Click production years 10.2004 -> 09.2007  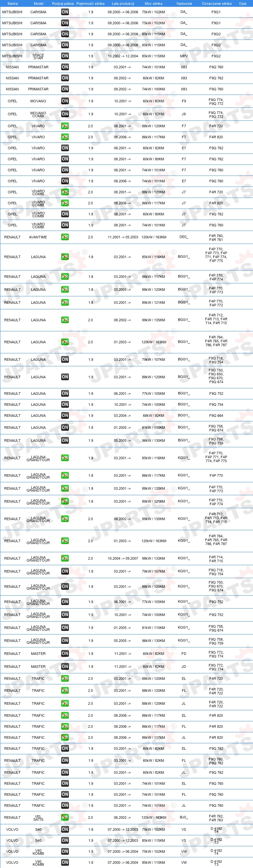123,558
